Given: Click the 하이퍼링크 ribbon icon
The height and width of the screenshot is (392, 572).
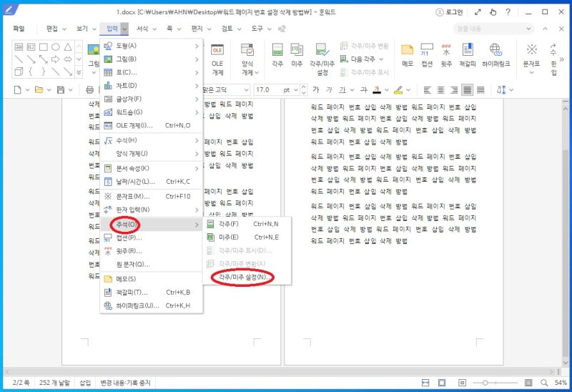Looking at the screenshot, I should click(495, 55).
